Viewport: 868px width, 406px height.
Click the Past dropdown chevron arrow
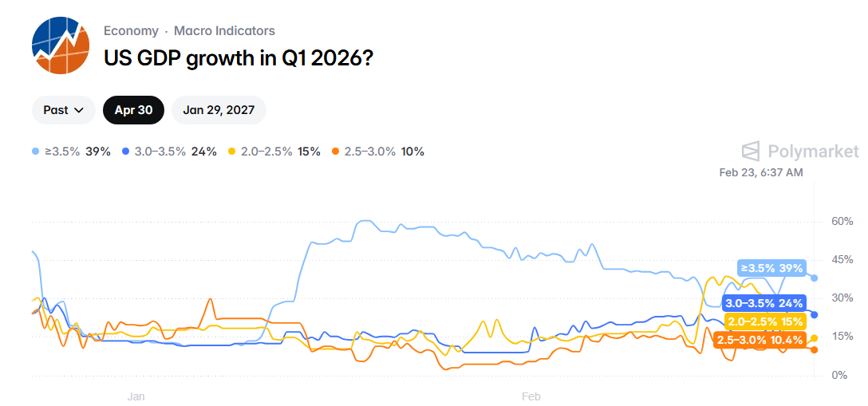[x=79, y=111]
